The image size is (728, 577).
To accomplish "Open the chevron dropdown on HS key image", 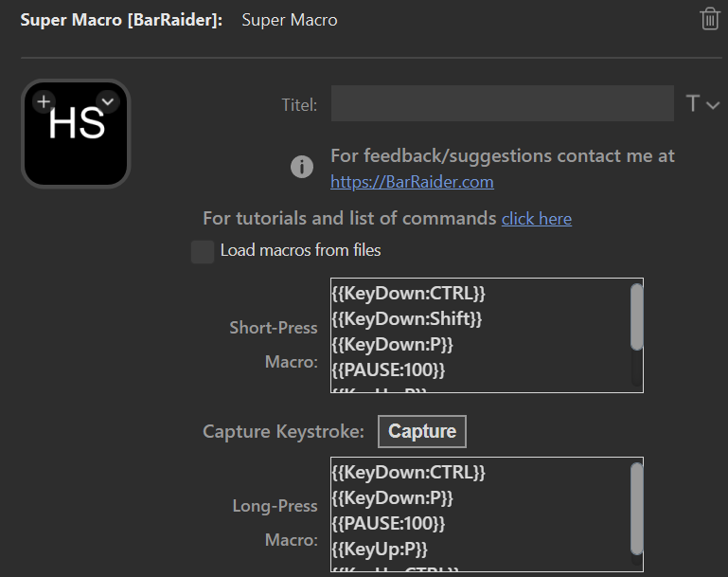I will point(108,100).
